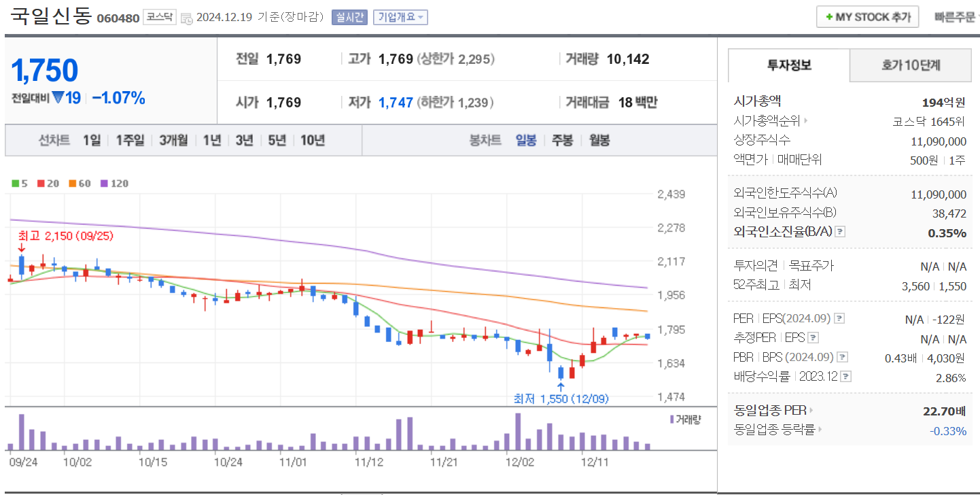980x495 pixels.
Task: Click the MY STOCK 추가 button
Action: click(867, 16)
